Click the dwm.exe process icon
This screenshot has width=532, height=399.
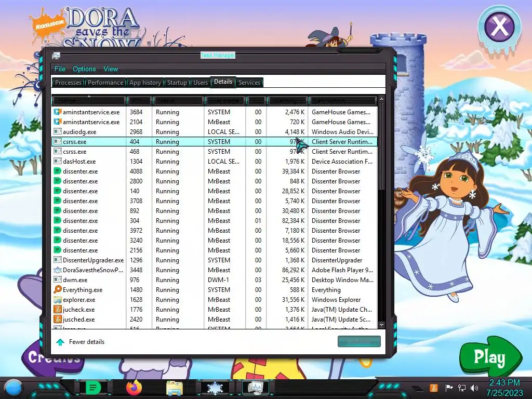point(58,280)
